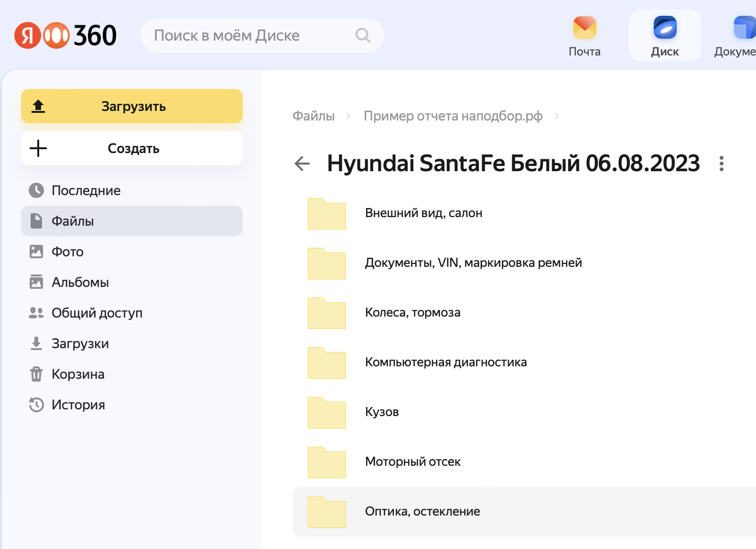The width and height of the screenshot is (756, 549).
Task: Select Фото in the sidebar
Action: [x=67, y=252]
